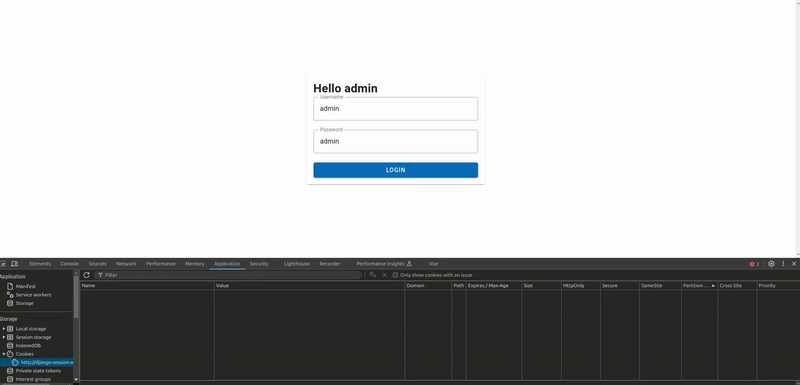Screen dimensions: 800x385
Task: Open the Network tab
Action: (126, 264)
